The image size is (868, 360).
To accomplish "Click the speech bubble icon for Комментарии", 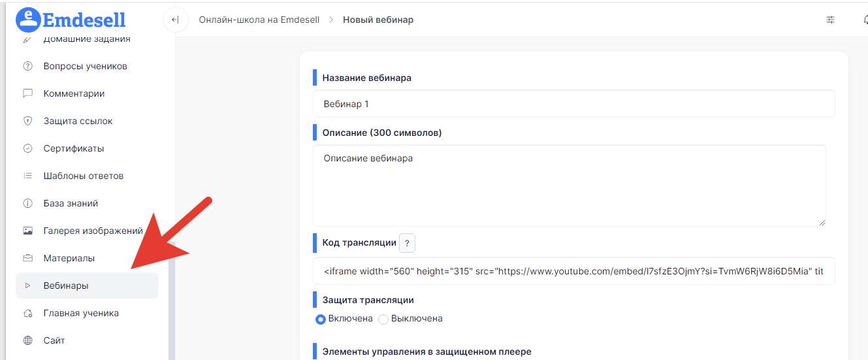I will pos(27,93).
